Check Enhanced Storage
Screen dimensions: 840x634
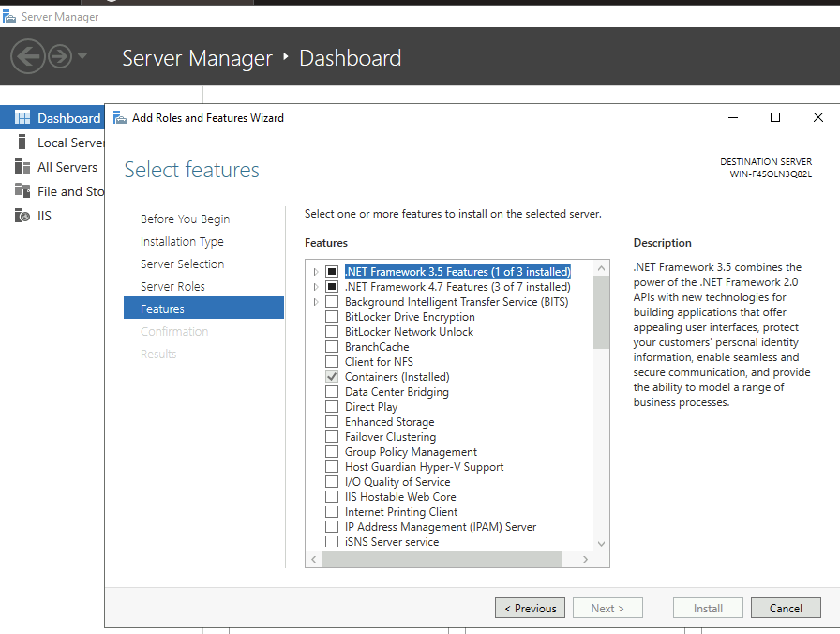tap(332, 422)
